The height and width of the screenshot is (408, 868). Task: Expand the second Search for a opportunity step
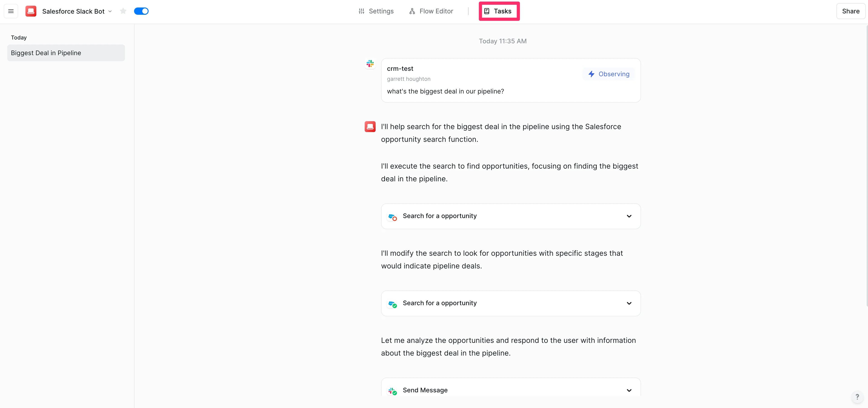(x=629, y=303)
